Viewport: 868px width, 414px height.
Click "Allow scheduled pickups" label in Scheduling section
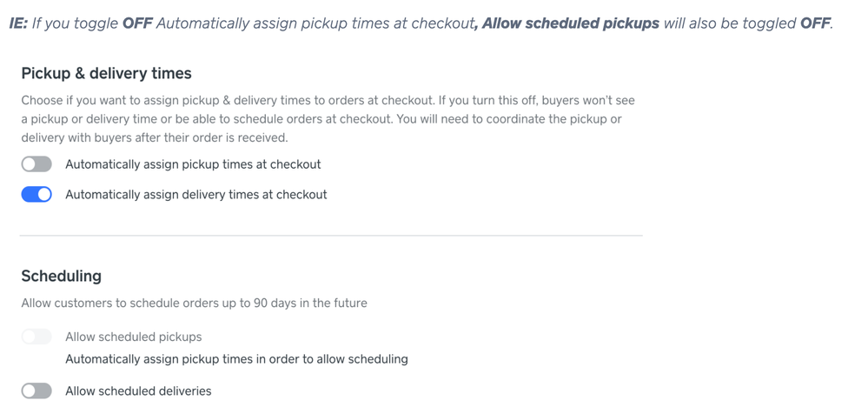pos(133,337)
